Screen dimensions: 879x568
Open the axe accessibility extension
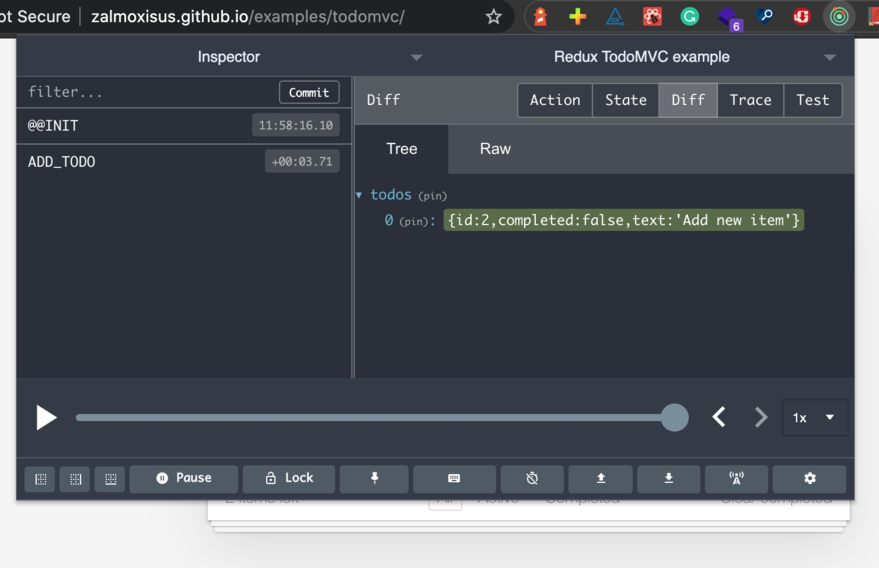[615, 17]
